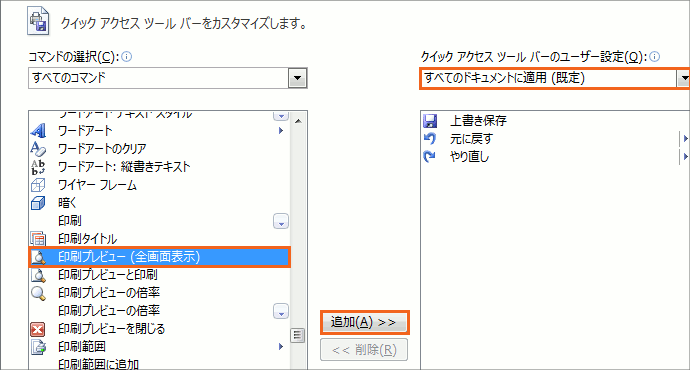Viewport: 690px width, 370px height.
Task: Click the << 削除(R) button
Action: (364, 350)
